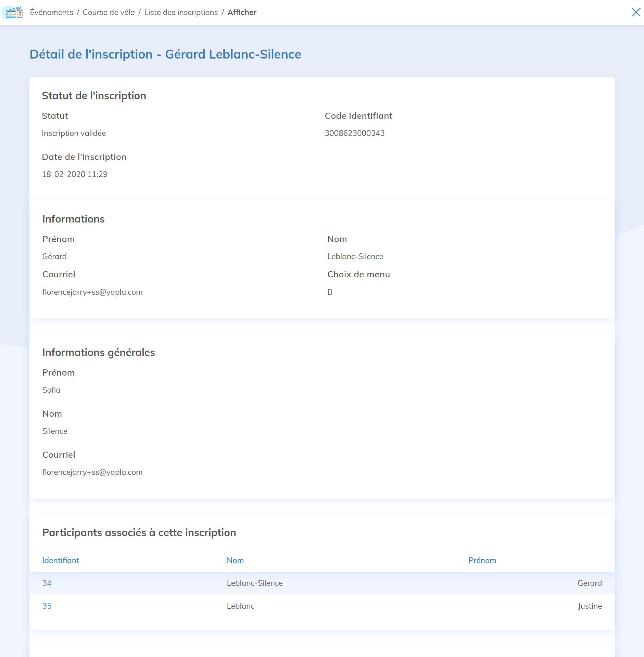Click the registration date 18-02-2020 11:29

(x=75, y=174)
